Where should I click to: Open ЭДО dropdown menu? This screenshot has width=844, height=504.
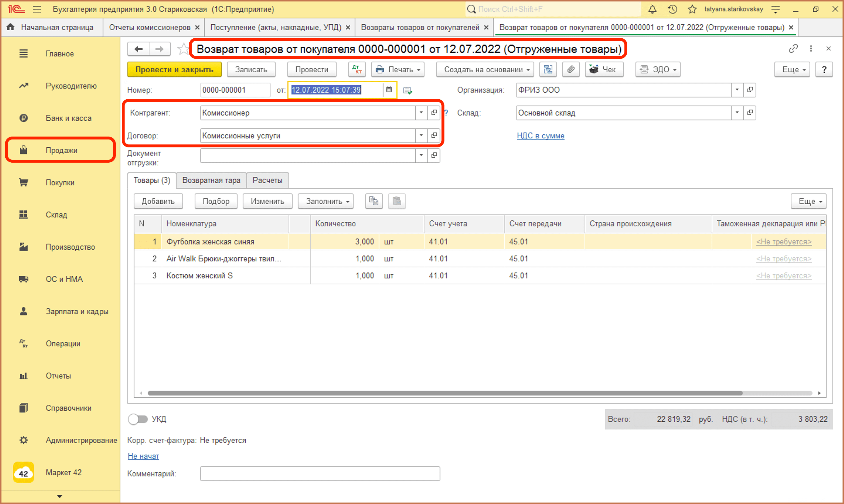658,70
